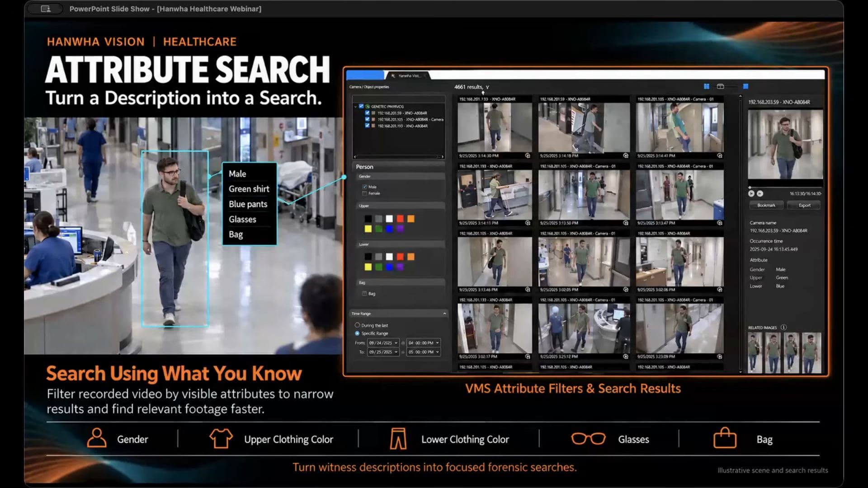The image size is (868, 488).
Task: Open the To time dropdown 05:00:00 PM
Action: click(x=424, y=352)
